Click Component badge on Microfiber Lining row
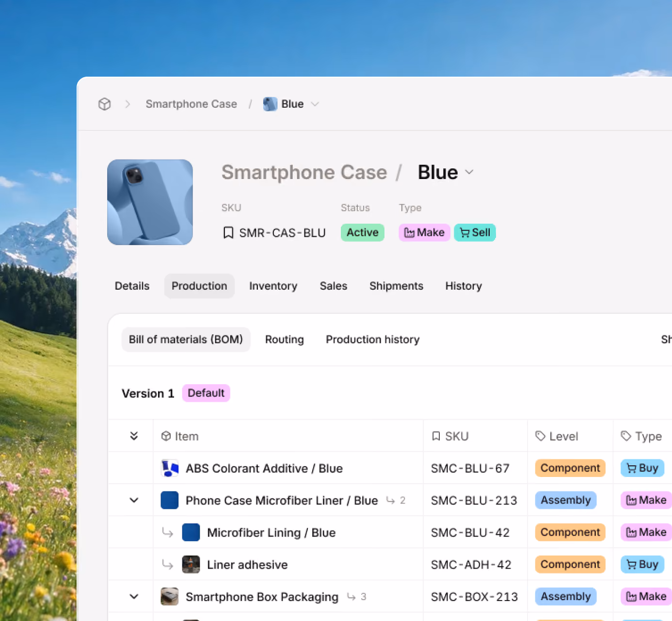Image resolution: width=672 pixels, height=621 pixels. pos(570,532)
